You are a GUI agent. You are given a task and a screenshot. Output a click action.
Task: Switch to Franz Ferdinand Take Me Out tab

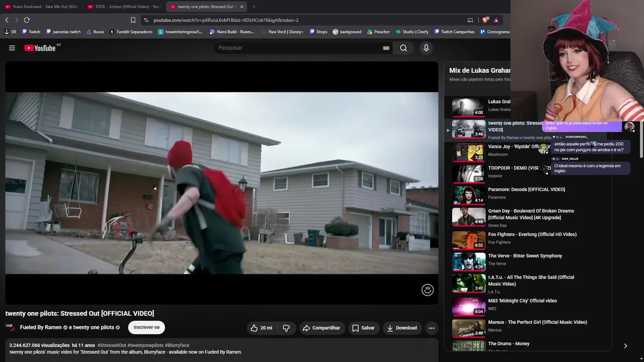(x=41, y=7)
